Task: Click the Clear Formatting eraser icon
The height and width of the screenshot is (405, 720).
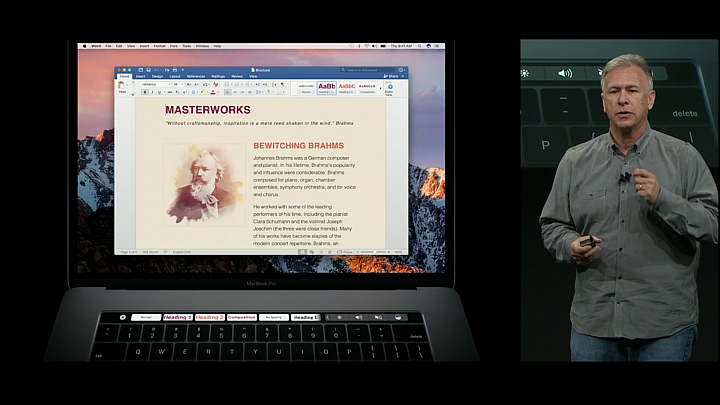Action: [x=215, y=84]
